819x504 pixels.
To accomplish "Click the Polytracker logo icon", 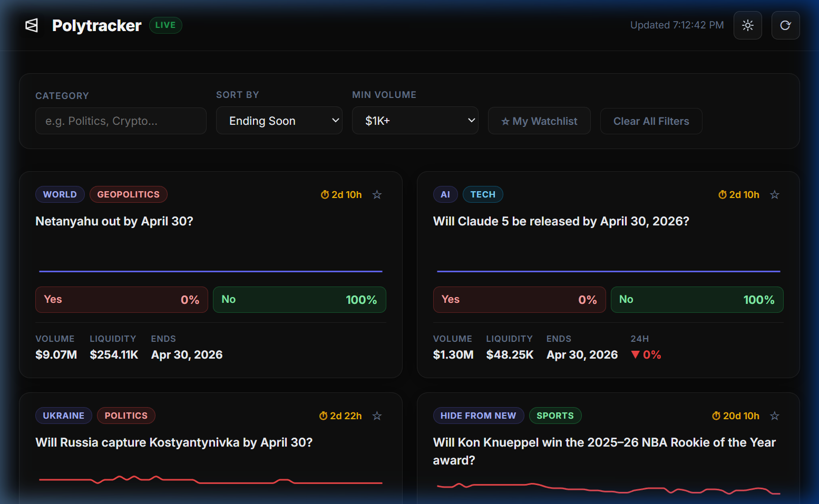I will click(32, 25).
